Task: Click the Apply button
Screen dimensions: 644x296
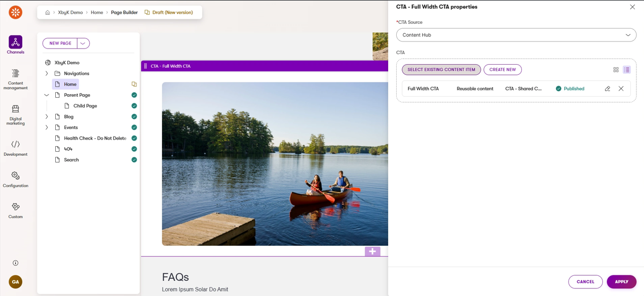Action: [621, 282]
